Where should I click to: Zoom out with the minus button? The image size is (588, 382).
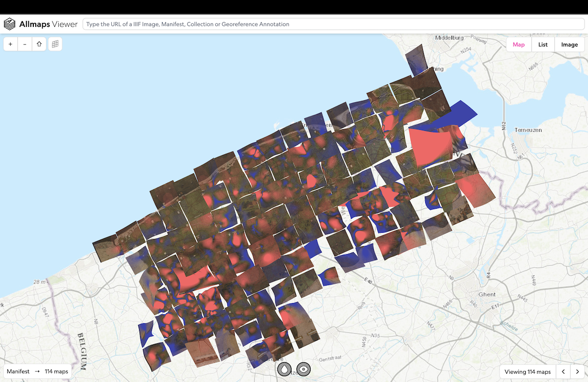click(x=25, y=44)
